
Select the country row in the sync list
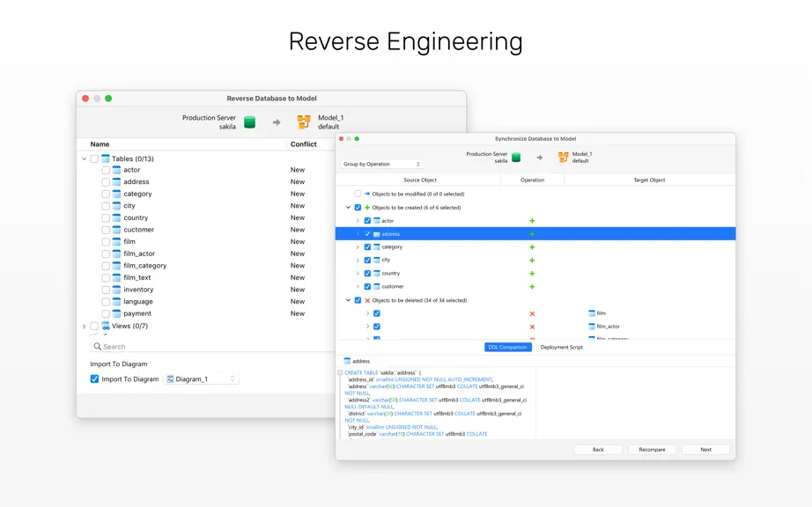pyautogui.click(x=535, y=273)
